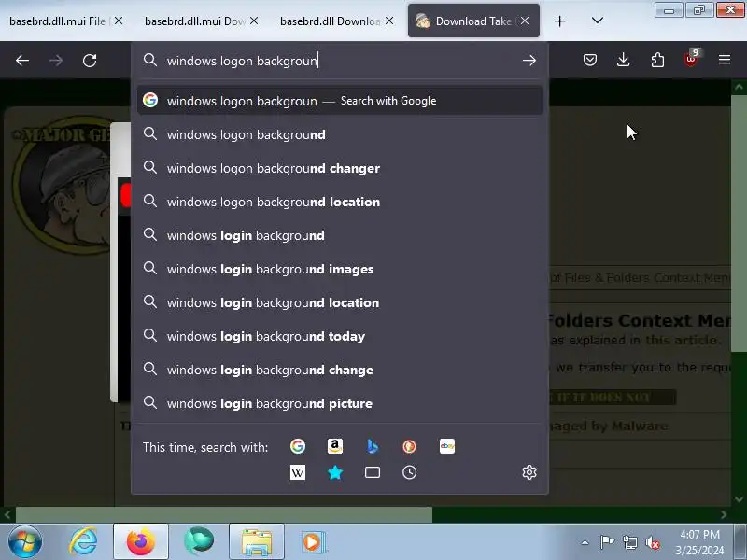
Task: Select suggestion 'windows login background images'
Action: point(340,269)
